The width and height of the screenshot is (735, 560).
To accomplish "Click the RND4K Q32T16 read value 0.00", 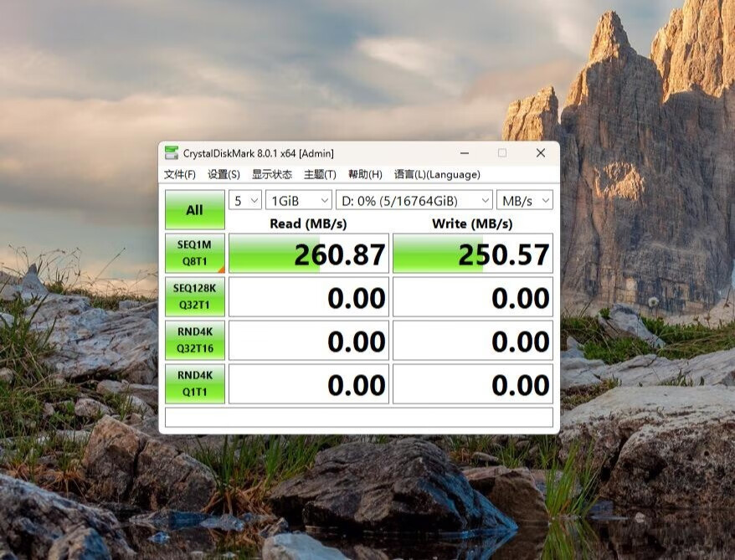I will coord(309,340).
